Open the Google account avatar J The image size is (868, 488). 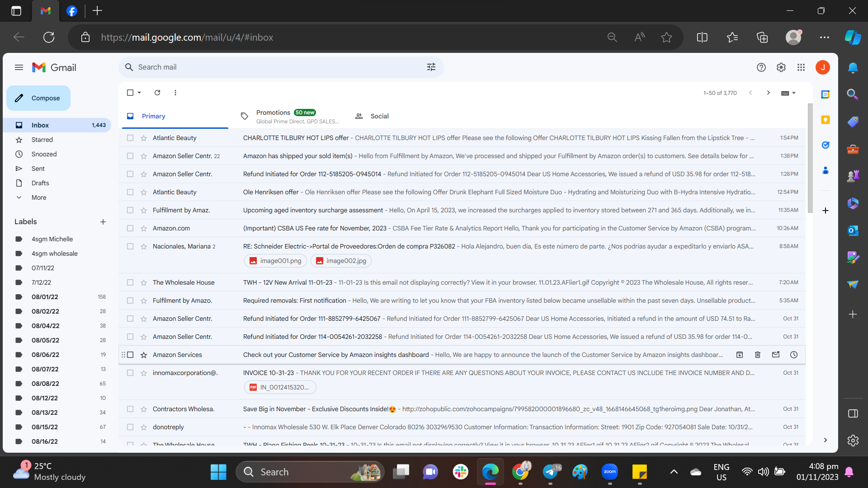pos(823,67)
